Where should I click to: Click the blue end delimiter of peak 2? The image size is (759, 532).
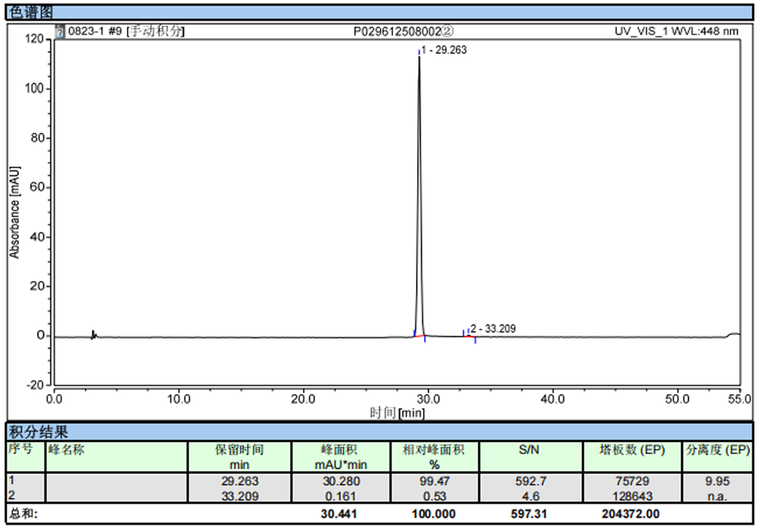[x=475, y=340]
